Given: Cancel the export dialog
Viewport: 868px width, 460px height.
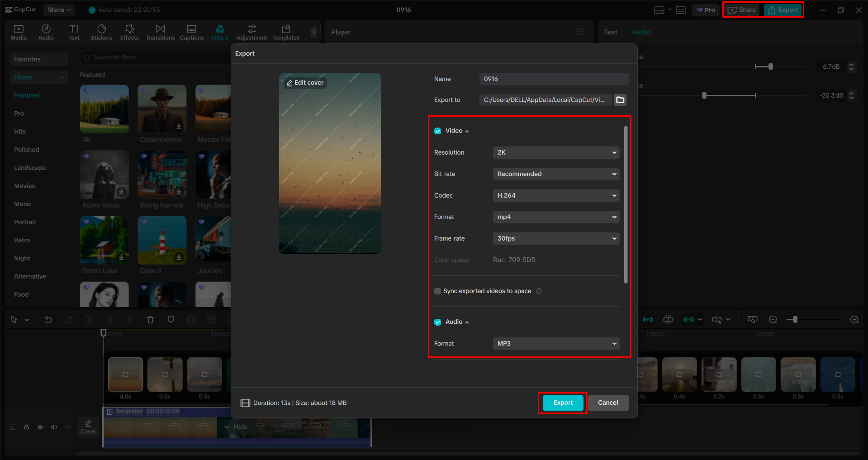Looking at the screenshot, I should coord(608,403).
